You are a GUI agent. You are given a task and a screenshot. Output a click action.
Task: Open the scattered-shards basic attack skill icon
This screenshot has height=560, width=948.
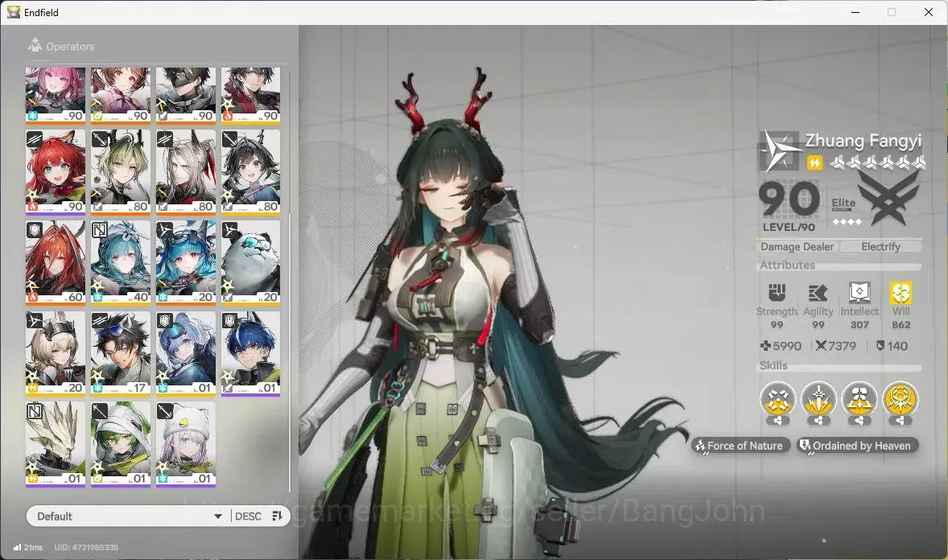click(777, 399)
